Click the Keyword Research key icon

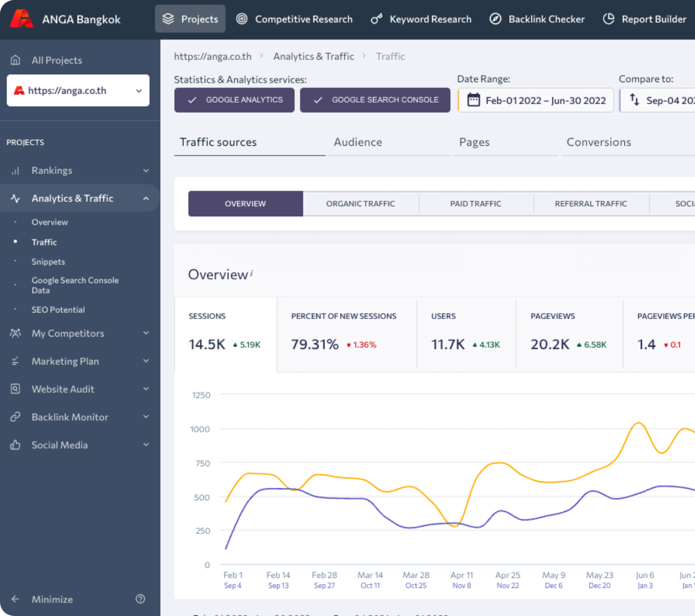pyautogui.click(x=377, y=19)
